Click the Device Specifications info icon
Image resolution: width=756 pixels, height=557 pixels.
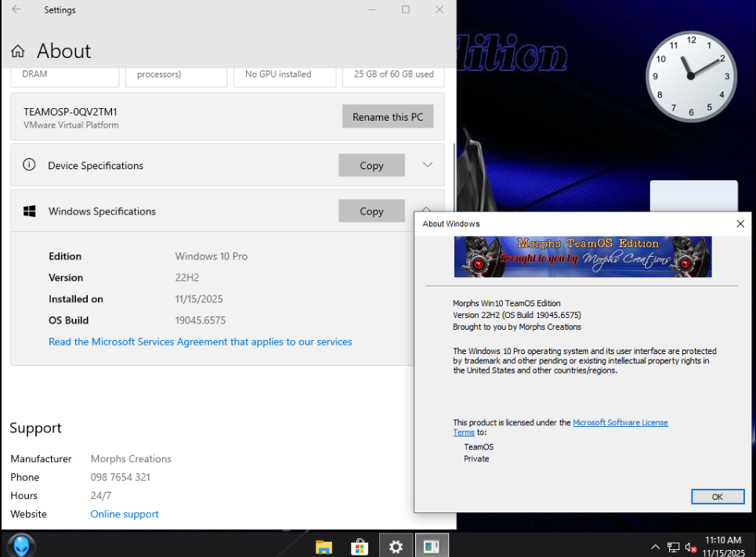click(x=29, y=165)
